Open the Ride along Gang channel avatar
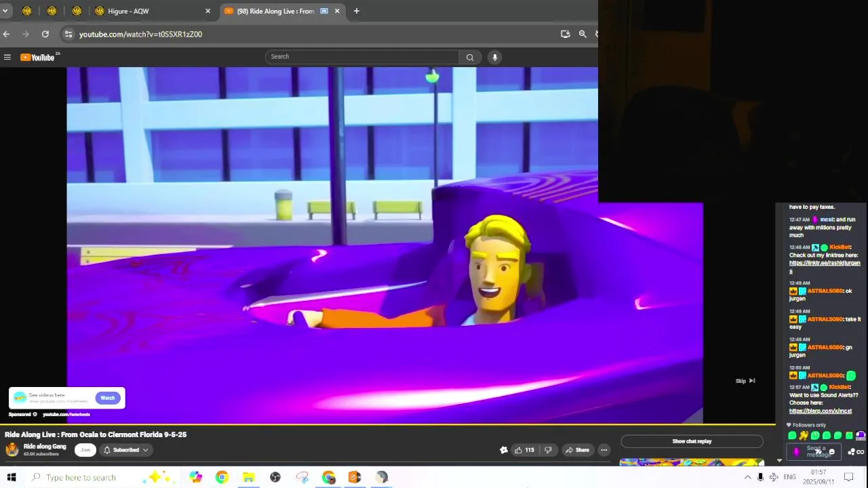The height and width of the screenshot is (488, 868). point(12,449)
